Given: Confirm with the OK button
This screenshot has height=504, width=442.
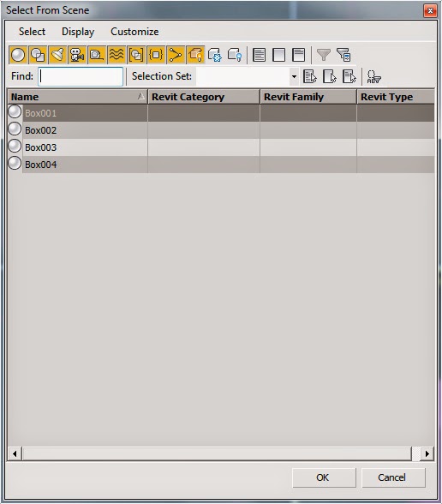Looking at the screenshot, I should (324, 477).
